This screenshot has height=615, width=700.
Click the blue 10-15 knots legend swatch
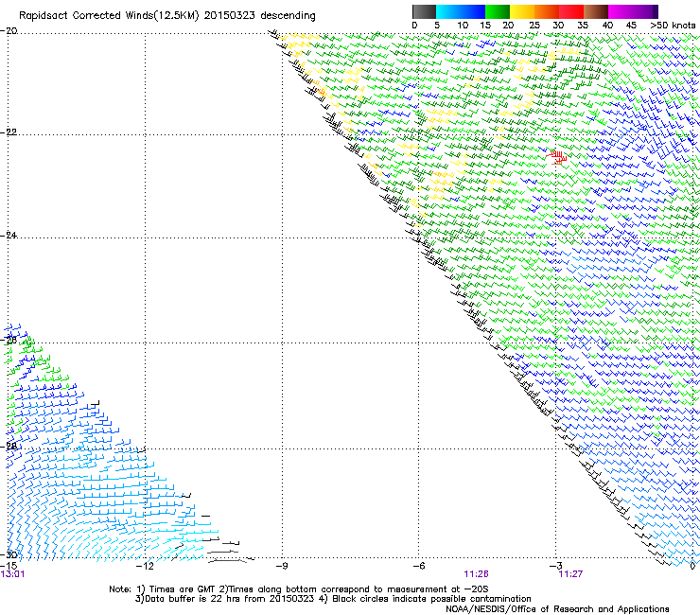point(473,11)
